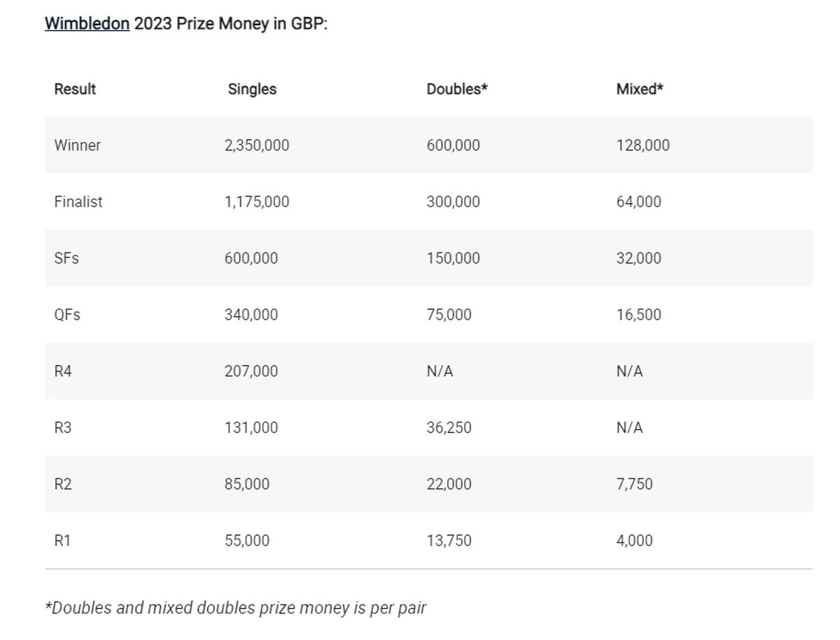The height and width of the screenshot is (640, 840).
Task: Select the 13,750 doubles R1 amount
Action: [x=449, y=541]
